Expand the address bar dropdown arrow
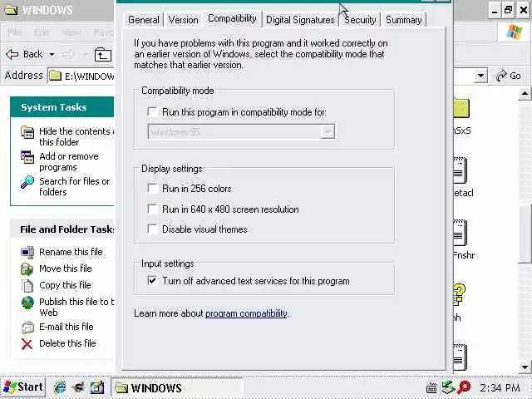Image resolution: width=532 pixels, height=399 pixels. point(480,76)
